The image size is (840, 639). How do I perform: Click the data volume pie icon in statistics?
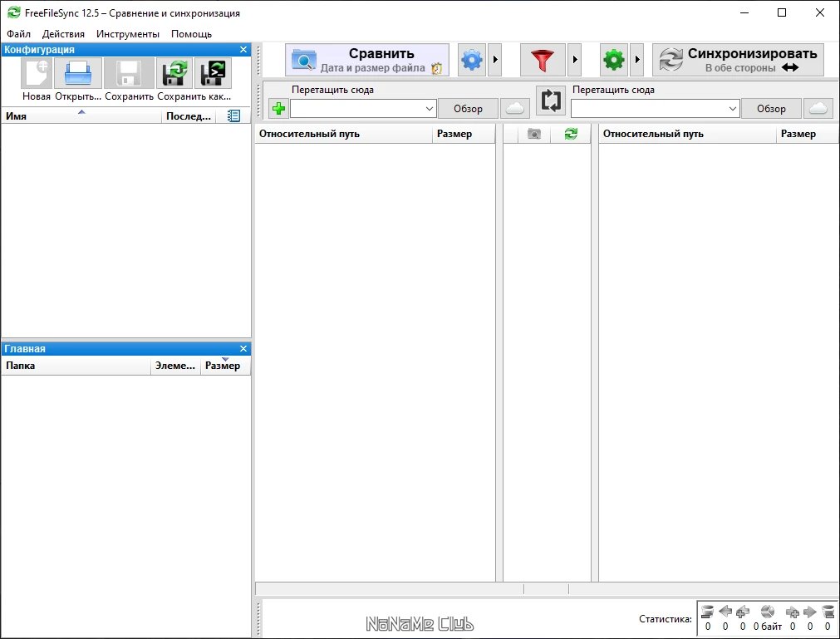[768, 611]
